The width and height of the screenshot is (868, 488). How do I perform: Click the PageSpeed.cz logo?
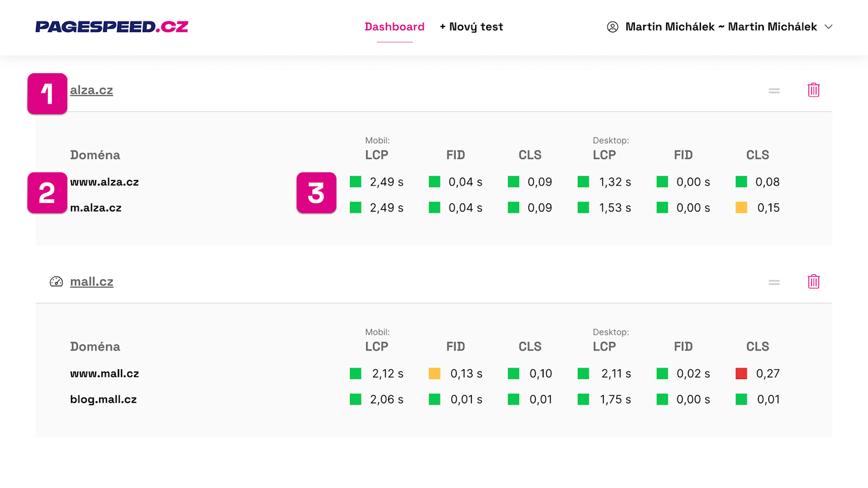(112, 27)
